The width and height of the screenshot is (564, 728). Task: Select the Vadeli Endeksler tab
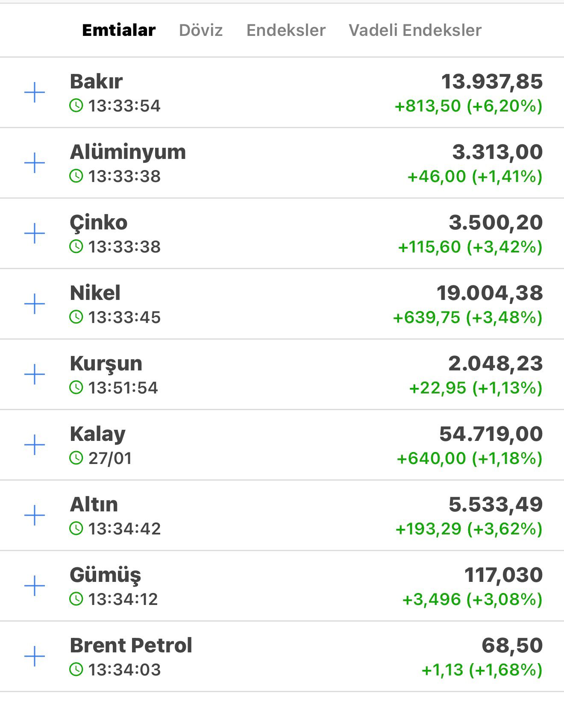(415, 30)
